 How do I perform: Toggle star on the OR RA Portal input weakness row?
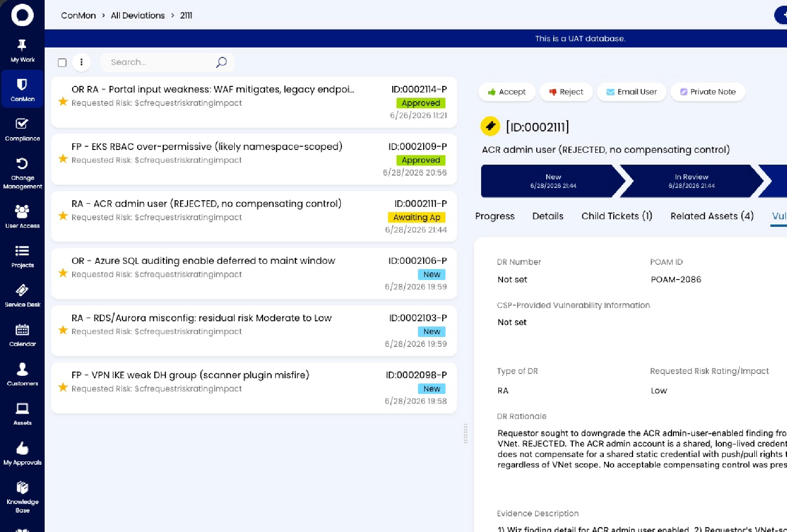63,102
